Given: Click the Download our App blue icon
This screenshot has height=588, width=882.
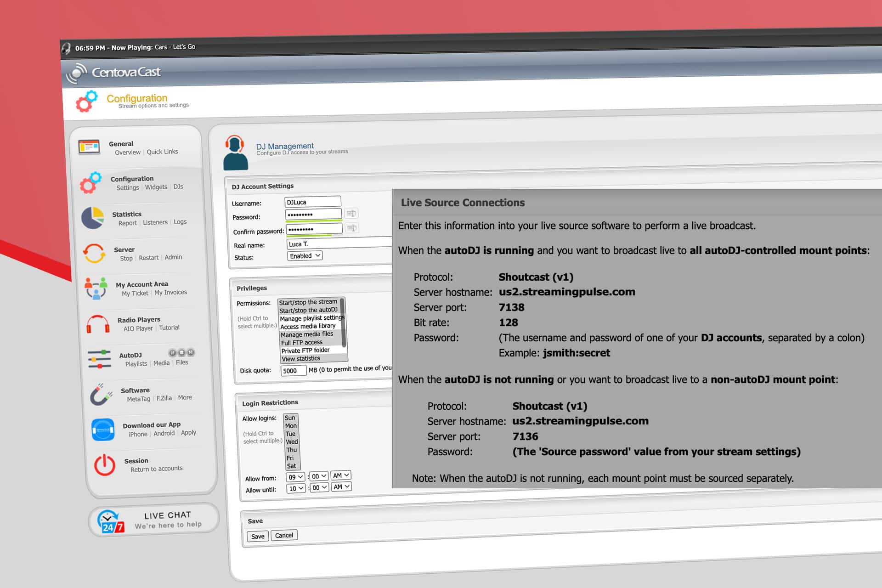Looking at the screenshot, I should (103, 430).
